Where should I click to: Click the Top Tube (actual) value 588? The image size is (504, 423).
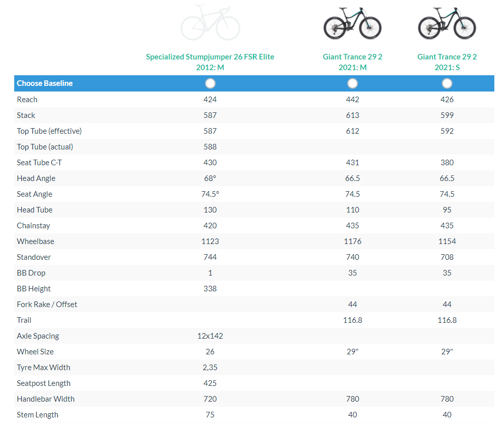[x=210, y=147]
